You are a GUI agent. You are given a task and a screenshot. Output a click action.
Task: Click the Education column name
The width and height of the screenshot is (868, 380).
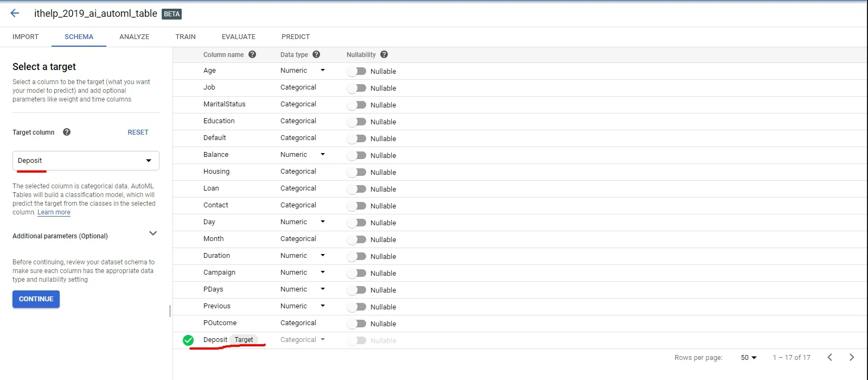coord(219,121)
